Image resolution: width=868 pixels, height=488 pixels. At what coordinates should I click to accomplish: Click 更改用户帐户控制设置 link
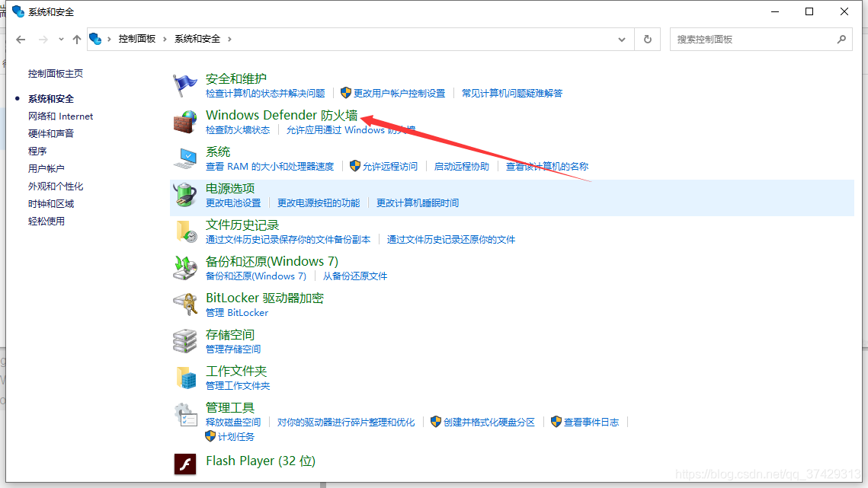pyautogui.click(x=399, y=94)
